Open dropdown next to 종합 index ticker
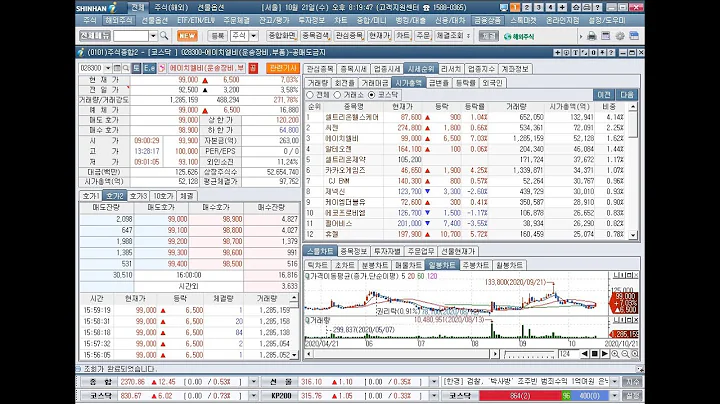Screen dimensions: 720x404 click(x=253, y=382)
